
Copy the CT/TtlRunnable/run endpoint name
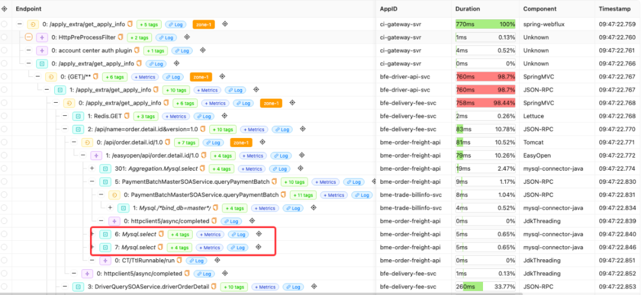(x=179, y=260)
